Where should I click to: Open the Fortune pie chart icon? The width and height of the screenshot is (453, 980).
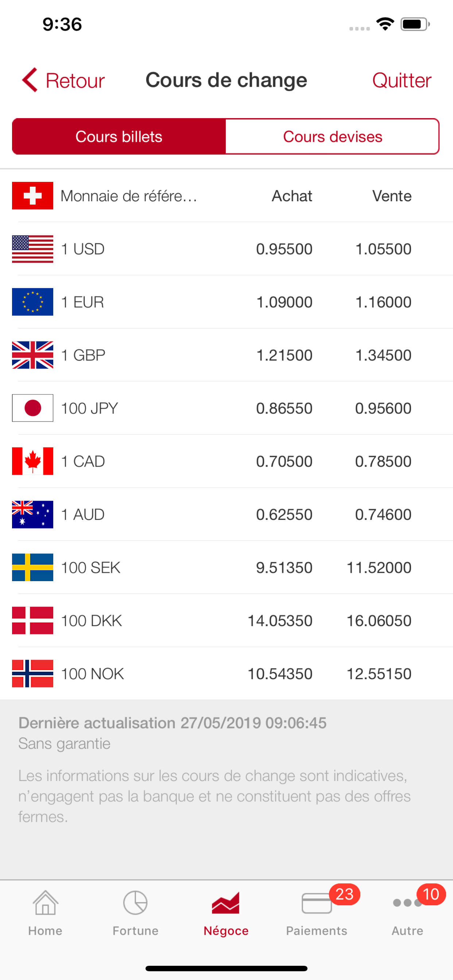pos(135,902)
